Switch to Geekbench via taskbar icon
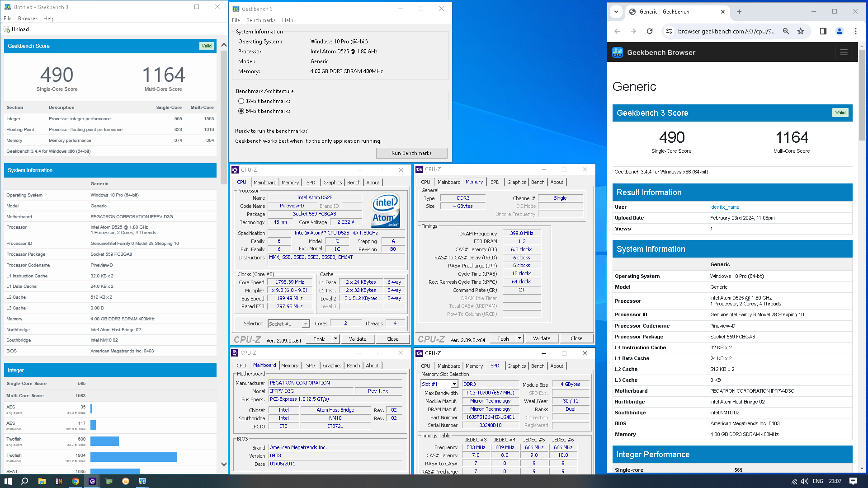The image size is (868, 488). point(142,481)
